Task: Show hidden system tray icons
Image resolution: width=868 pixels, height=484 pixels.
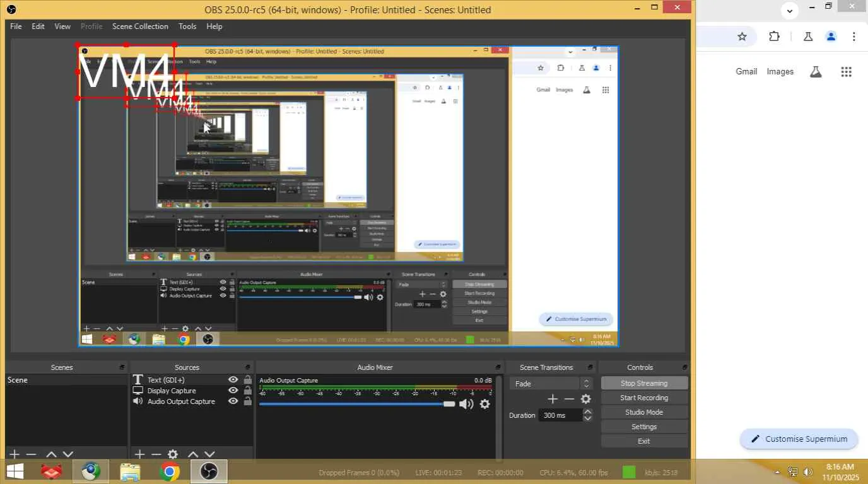Action: pyautogui.click(x=777, y=472)
